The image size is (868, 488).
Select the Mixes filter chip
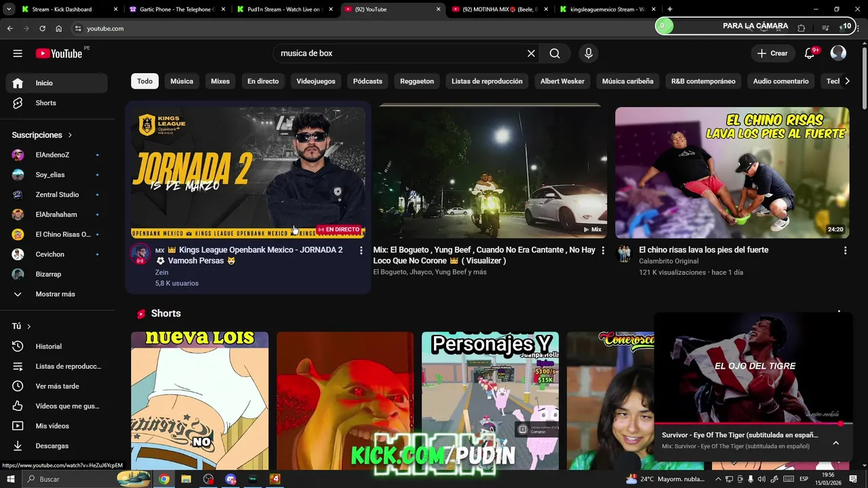pos(220,81)
